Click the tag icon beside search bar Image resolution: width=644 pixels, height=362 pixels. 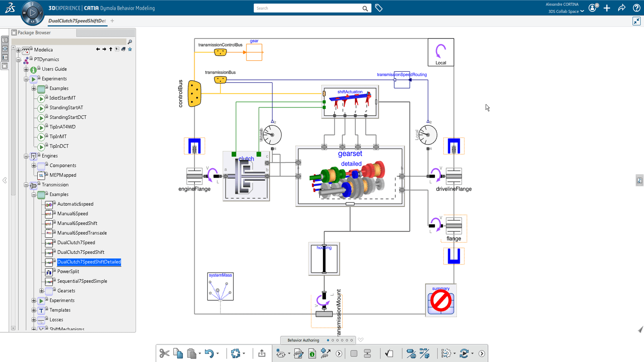379,8
